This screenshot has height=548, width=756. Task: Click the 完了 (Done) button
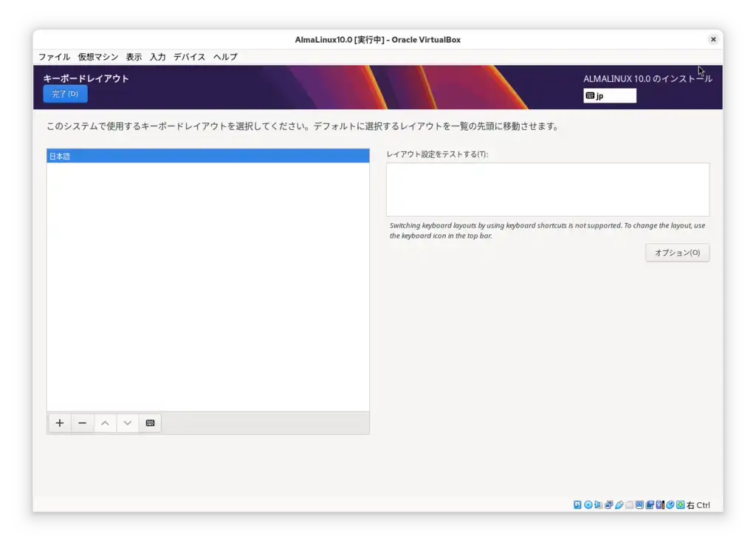pyautogui.click(x=65, y=94)
